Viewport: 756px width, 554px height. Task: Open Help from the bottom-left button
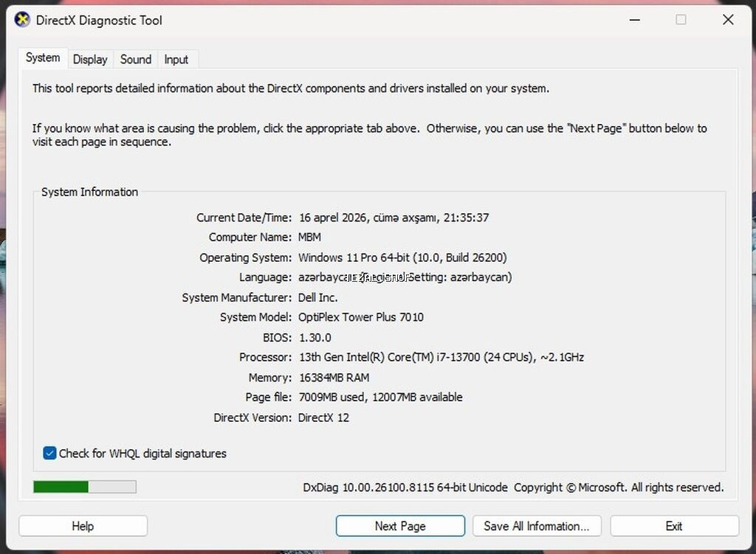83,525
